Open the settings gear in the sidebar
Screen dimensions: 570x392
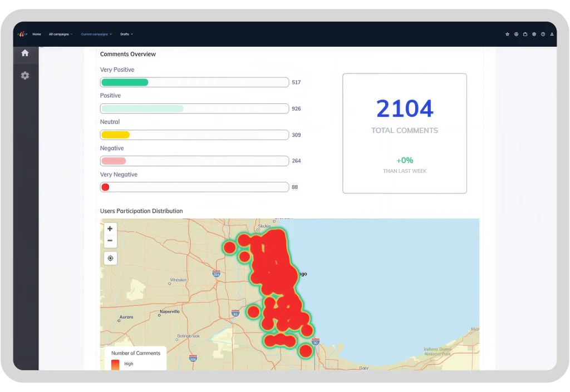click(x=25, y=76)
